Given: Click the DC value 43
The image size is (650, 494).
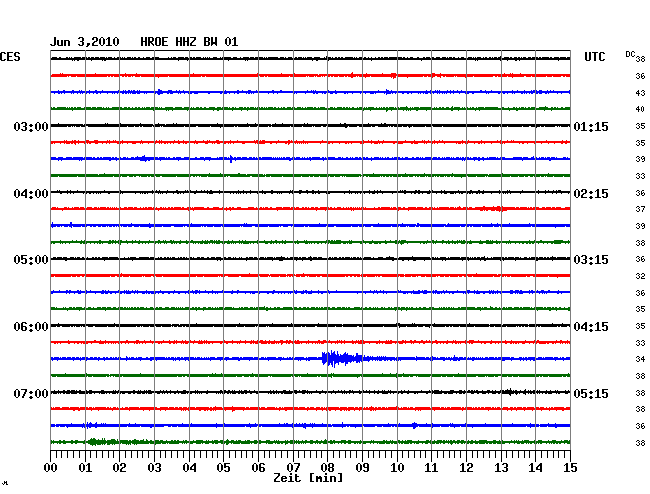Looking at the screenshot, I should pyautogui.click(x=640, y=93).
